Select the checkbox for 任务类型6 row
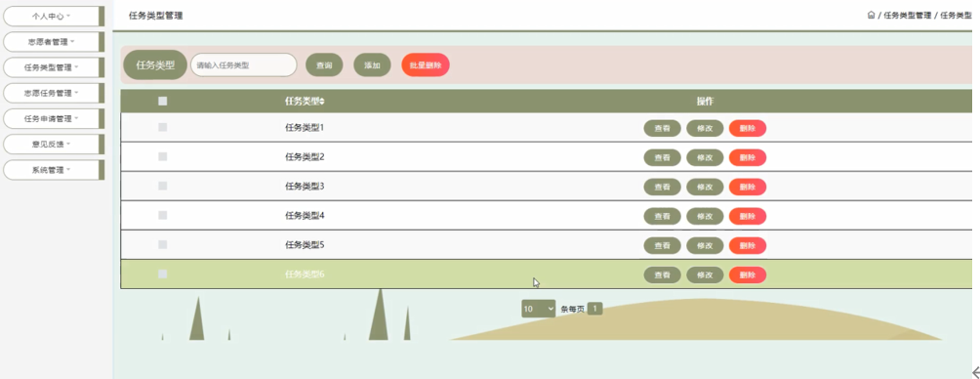 point(162,274)
